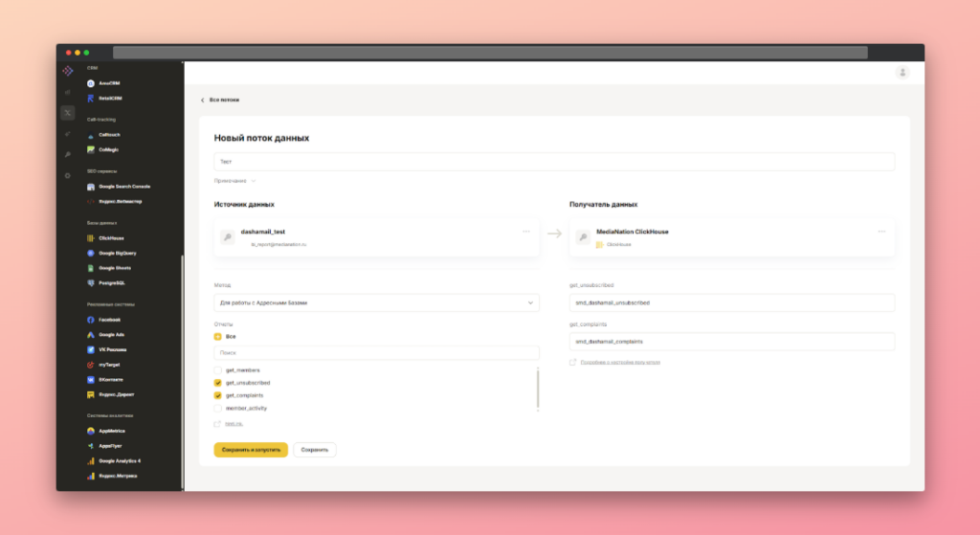Open settings gear in left rail
The height and width of the screenshot is (535, 980).
(x=68, y=176)
